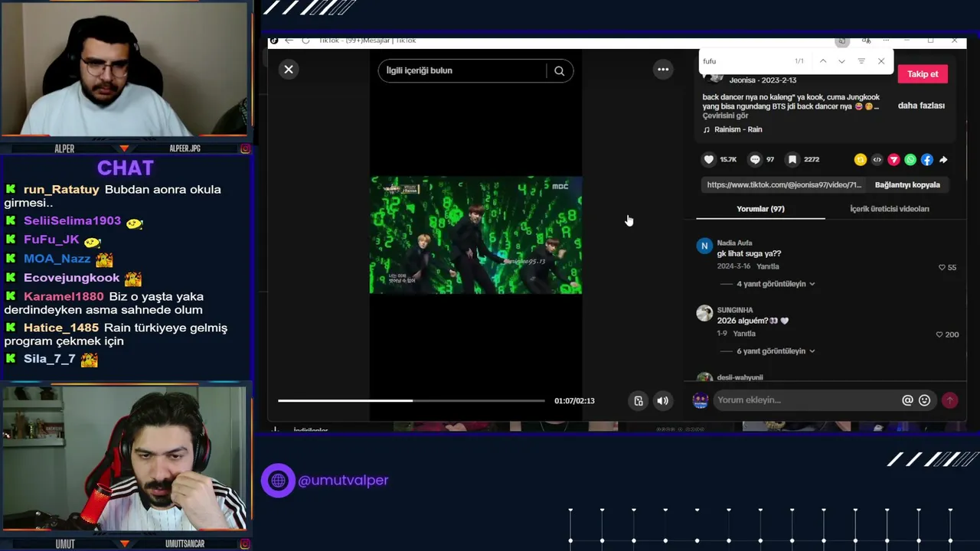Share the video to WhatsApp
This screenshot has width=980, height=551.
tap(910, 160)
